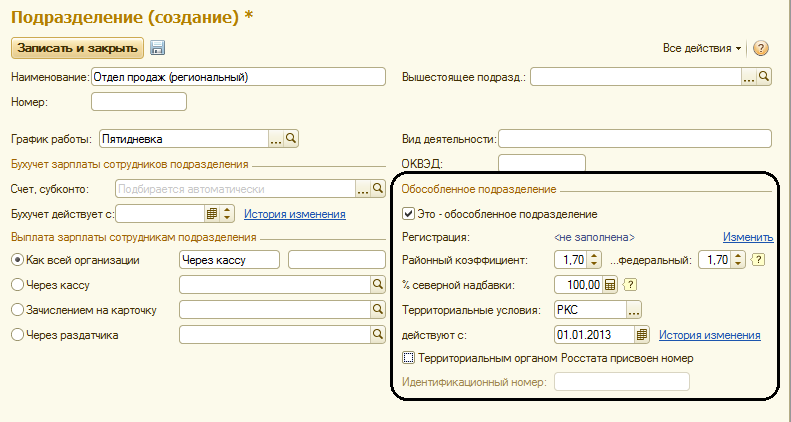Enable Территориальным органом Росстата присвоен номер
This screenshot has width=791, height=422.
point(408,357)
